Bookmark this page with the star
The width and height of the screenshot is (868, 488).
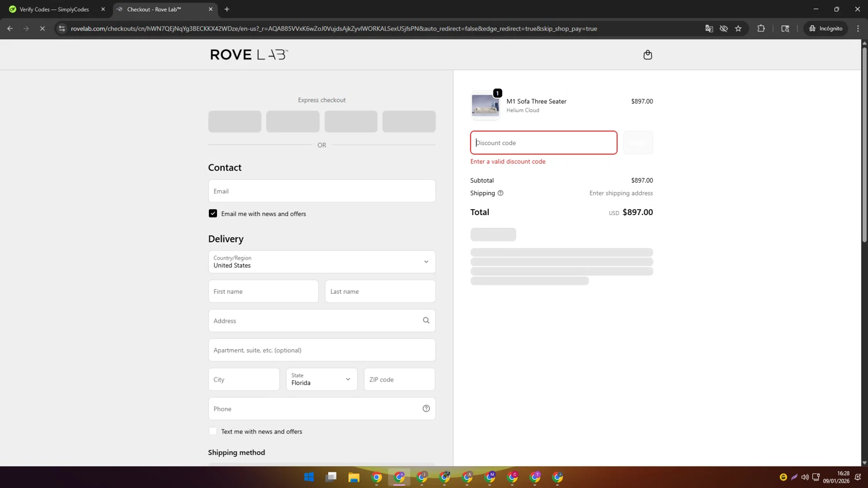[x=738, y=28]
